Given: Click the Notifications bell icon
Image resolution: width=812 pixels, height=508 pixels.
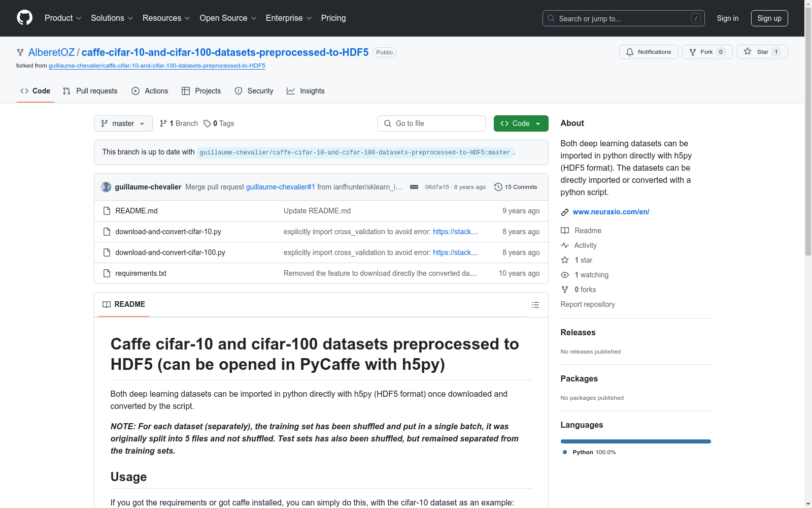Looking at the screenshot, I should 630,52.
